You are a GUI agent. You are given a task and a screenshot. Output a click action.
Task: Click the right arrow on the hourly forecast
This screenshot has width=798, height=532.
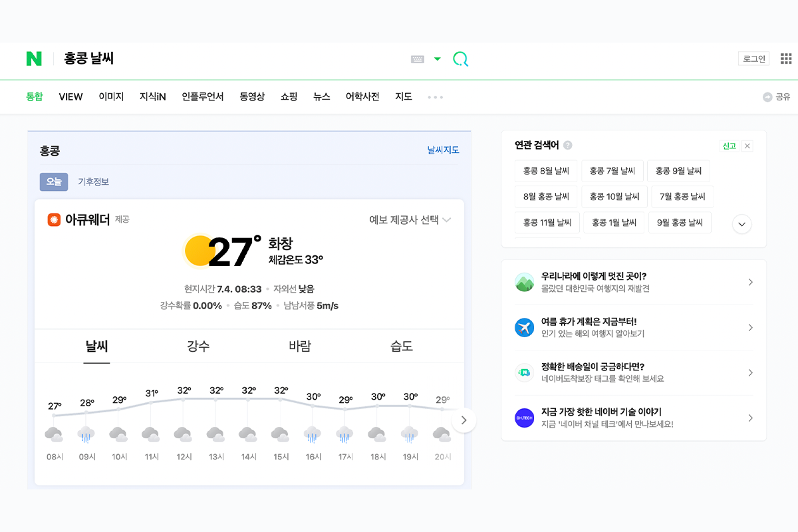464,420
